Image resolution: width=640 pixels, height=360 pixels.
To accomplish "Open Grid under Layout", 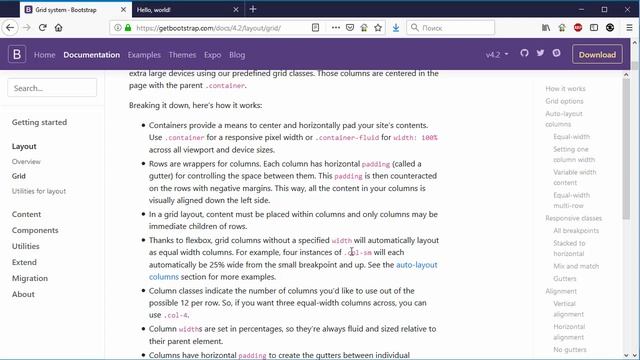I will (x=19, y=176).
